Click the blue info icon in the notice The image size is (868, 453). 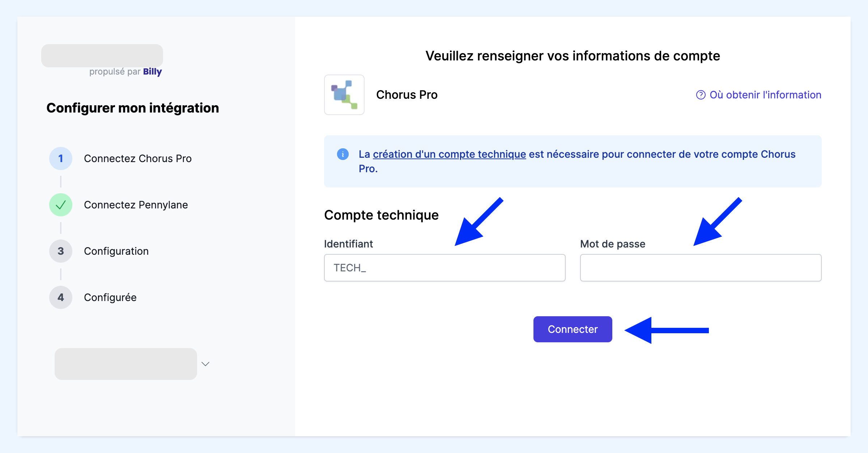pyautogui.click(x=342, y=154)
